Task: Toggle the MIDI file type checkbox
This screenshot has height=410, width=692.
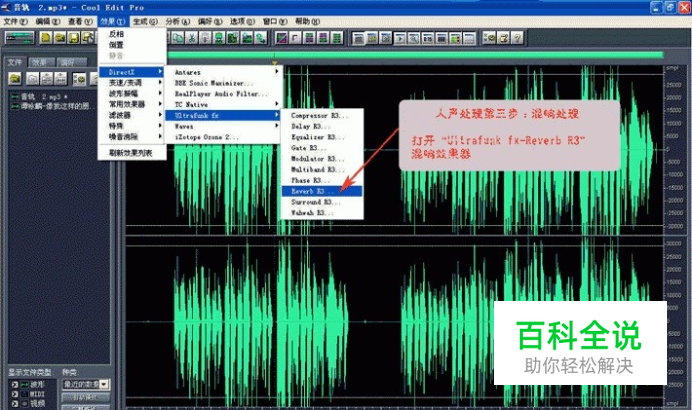Action: click(15, 394)
